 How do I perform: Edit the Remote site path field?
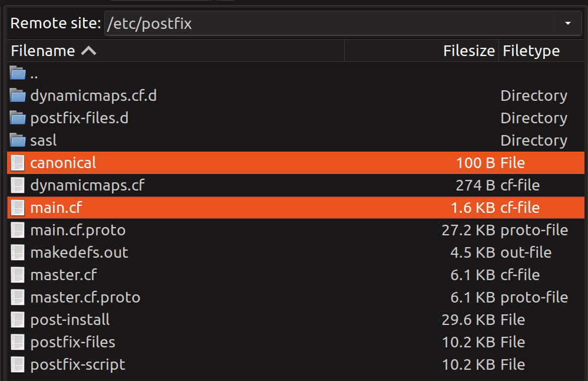pyautogui.click(x=329, y=23)
